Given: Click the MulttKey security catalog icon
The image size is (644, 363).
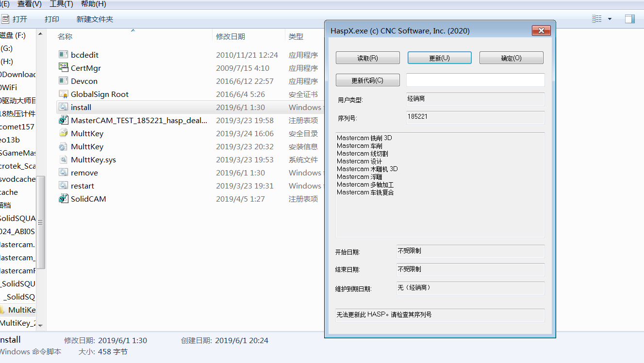Looking at the screenshot, I should [63, 133].
